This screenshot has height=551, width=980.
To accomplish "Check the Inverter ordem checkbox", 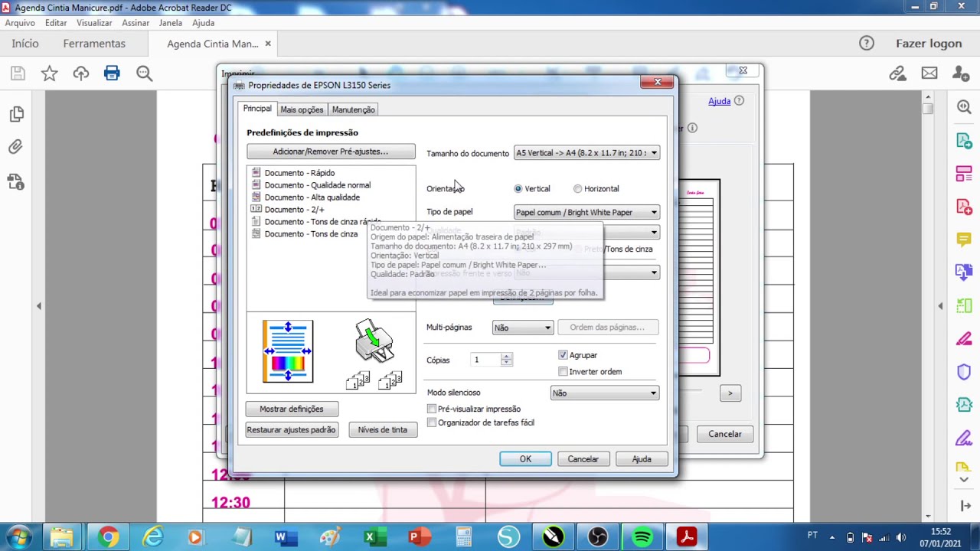I will coord(563,372).
